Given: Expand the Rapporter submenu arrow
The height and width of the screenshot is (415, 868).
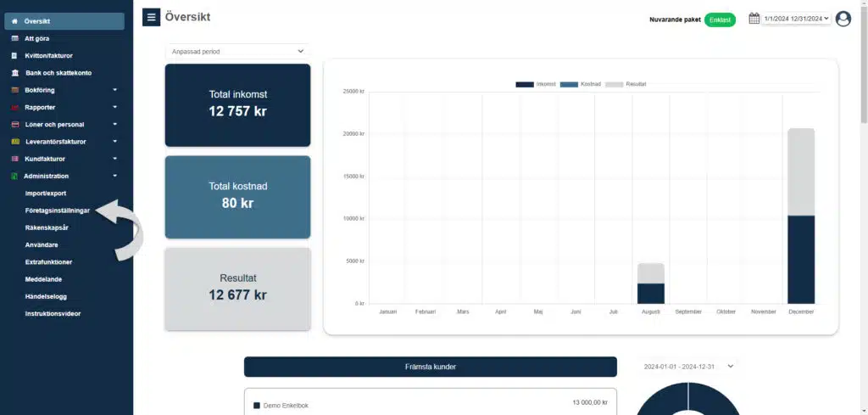Looking at the screenshot, I should coord(114,107).
